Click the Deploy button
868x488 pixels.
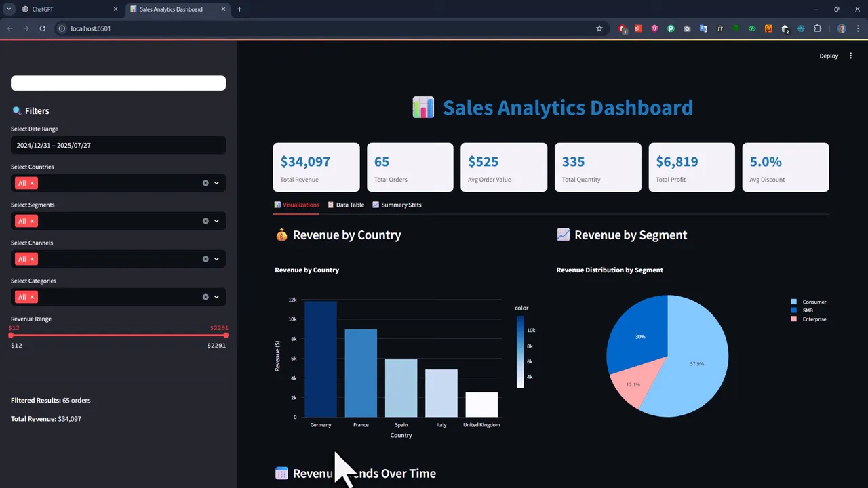coord(829,56)
